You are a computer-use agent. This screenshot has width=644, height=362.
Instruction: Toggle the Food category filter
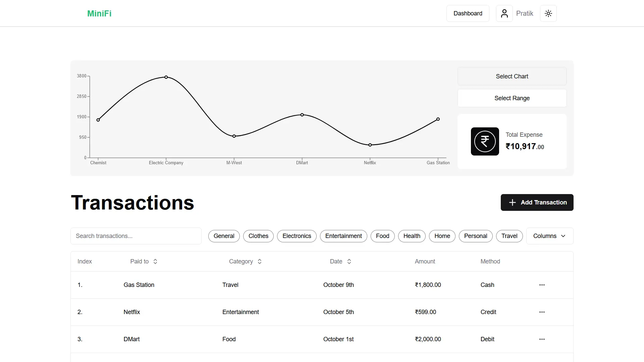click(x=382, y=236)
